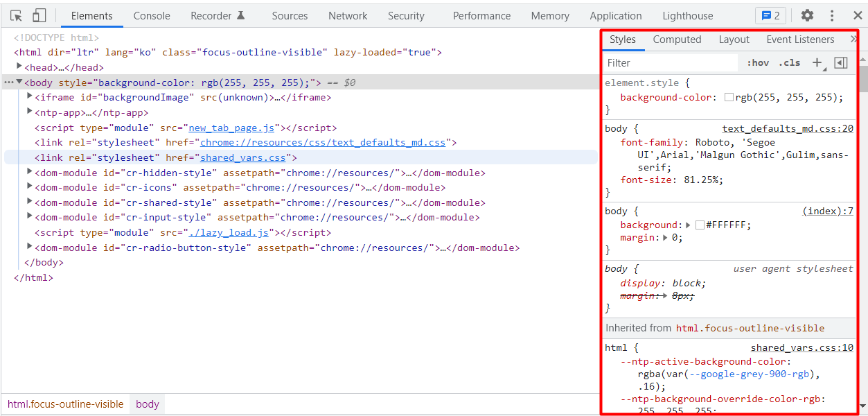The height and width of the screenshot is (416, 868).
Task: Switch to the Console tab
Action: pyautogui.click(x=152, y=15)
